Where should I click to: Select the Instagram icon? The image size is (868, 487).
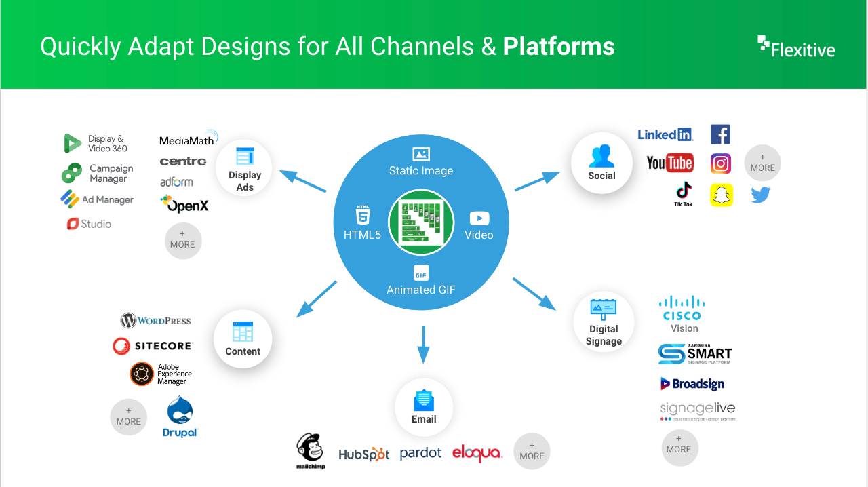(x=720, y=163)
